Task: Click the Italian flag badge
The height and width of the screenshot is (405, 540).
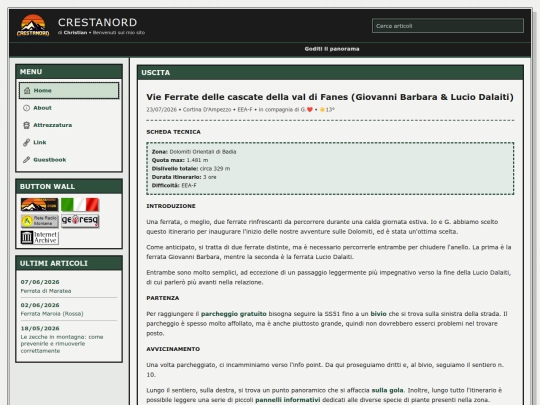Action: [x=80, y=205]
